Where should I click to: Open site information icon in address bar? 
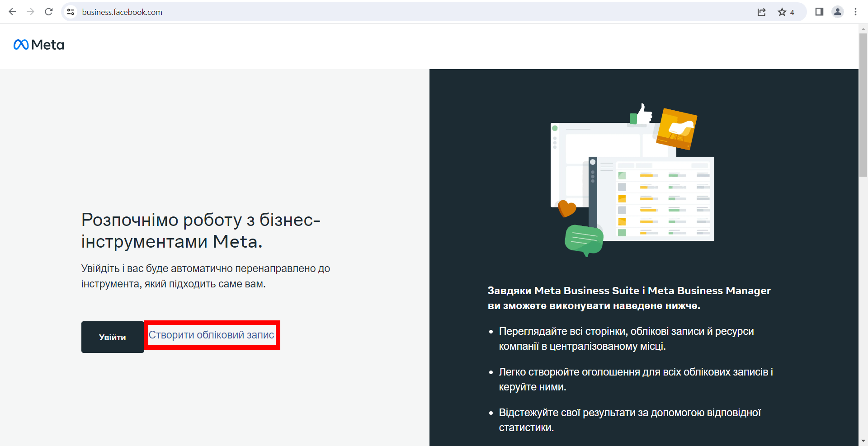[71, 12]
